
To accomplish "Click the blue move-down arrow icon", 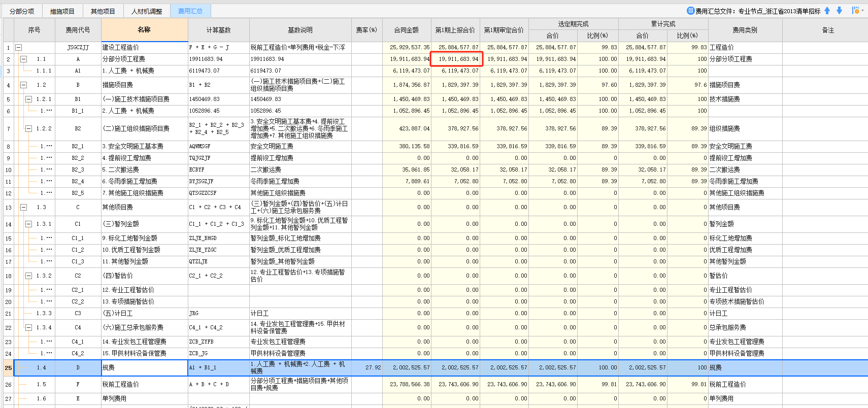I will pyautogui.click(x=839, y=11).
